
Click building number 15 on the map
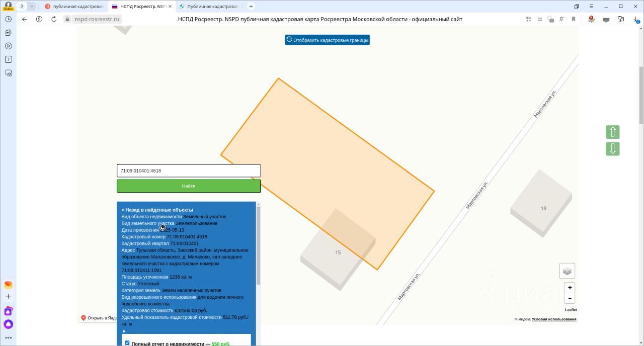click(x=338, y=252)
